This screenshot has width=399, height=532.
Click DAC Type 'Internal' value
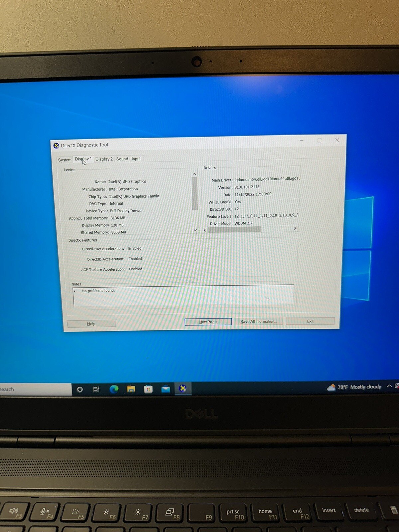click(116, 203)
